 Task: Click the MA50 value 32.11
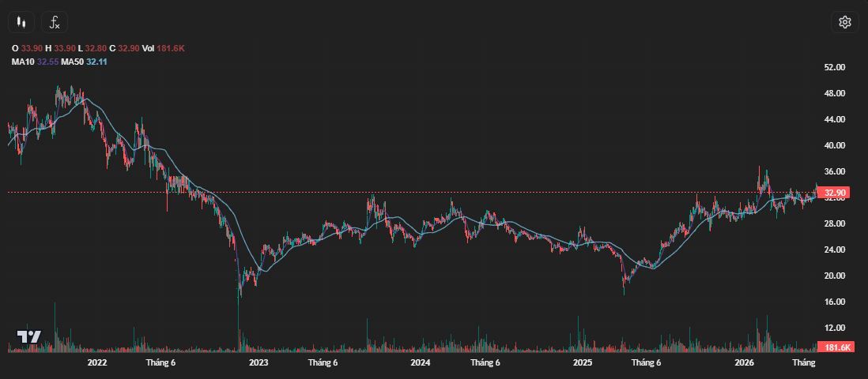click(x=96, y=62)
